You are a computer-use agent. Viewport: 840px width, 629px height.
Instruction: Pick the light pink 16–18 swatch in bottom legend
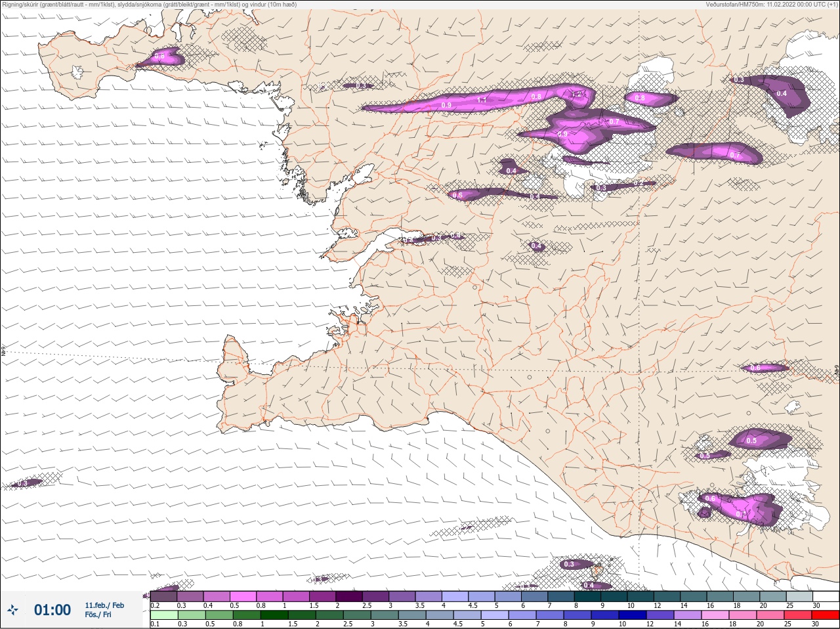pyautogui.click(x=715, y=615)
